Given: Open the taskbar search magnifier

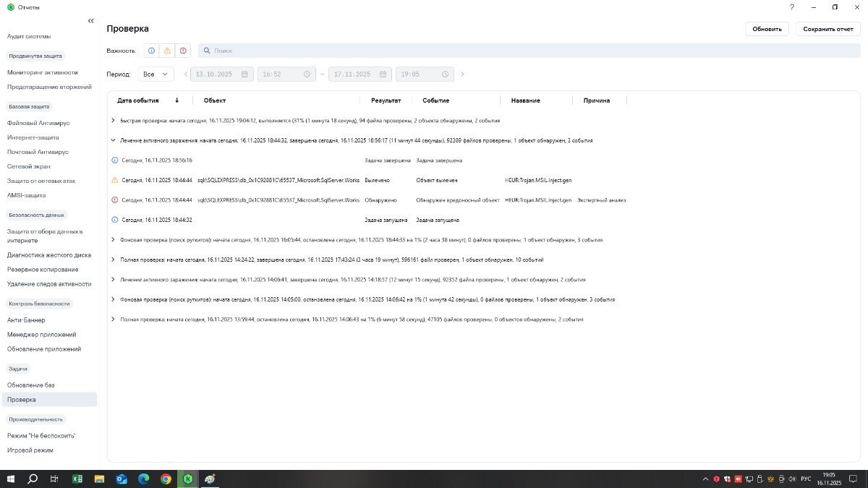Looking at the screenshot, I should point(33,479).
